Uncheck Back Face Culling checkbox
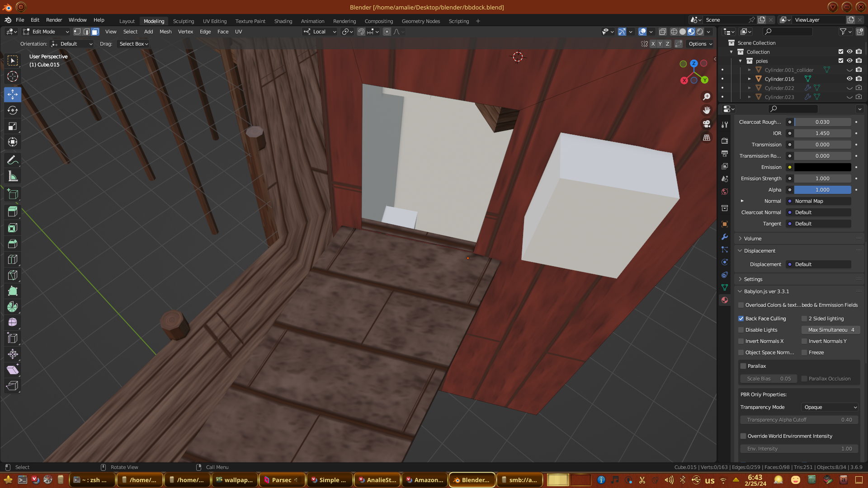The image size is (868, 488). tap(741, 319)
